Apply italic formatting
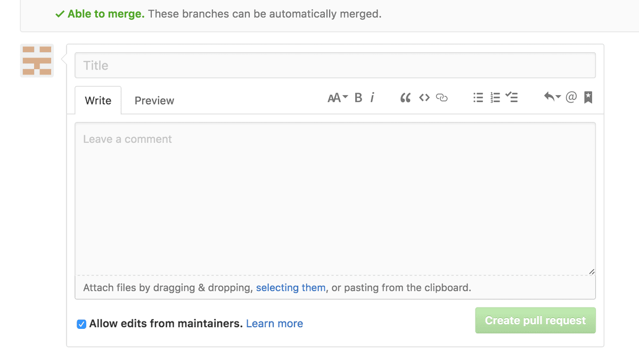The width and height of the screenshot is (639, 364). 372,97
